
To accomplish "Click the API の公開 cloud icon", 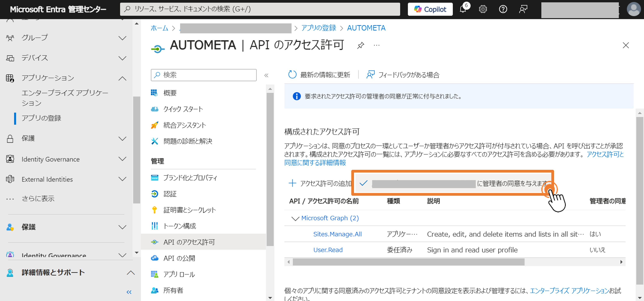I will click(155, 258).
